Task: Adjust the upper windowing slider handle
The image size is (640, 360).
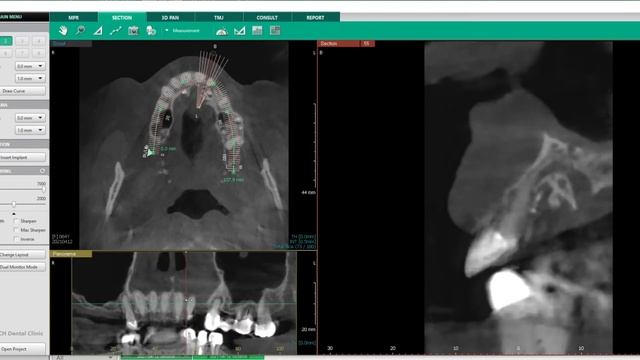Action: [44, 189]
